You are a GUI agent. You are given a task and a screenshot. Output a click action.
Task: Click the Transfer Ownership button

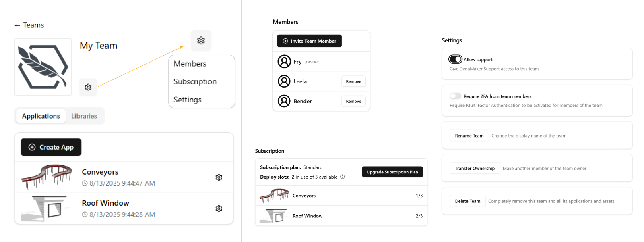point(475,168)
